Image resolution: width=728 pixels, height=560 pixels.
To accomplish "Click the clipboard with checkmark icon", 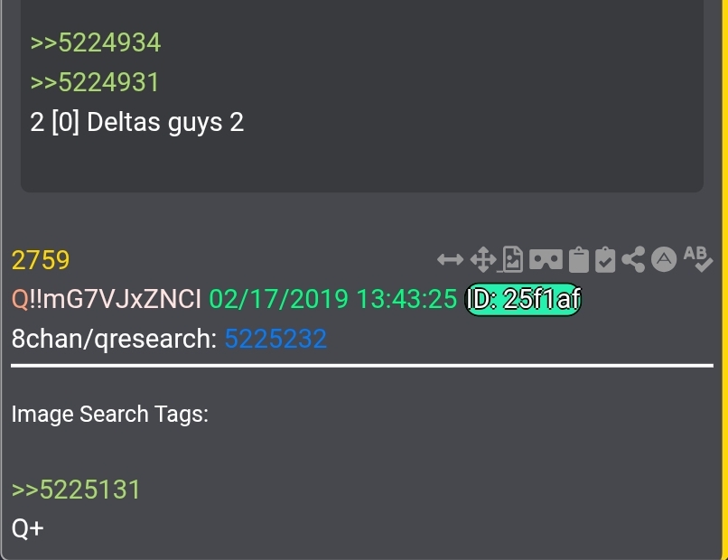I will 605,261.
